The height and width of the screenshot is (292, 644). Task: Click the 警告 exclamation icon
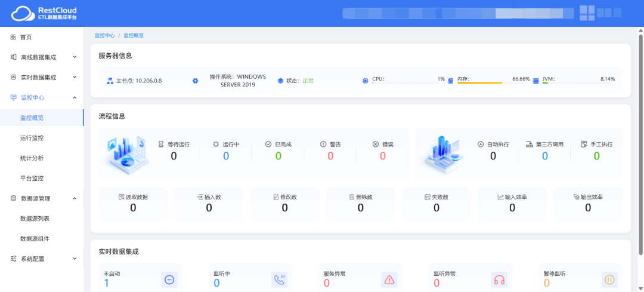click(x=323, y=145)
